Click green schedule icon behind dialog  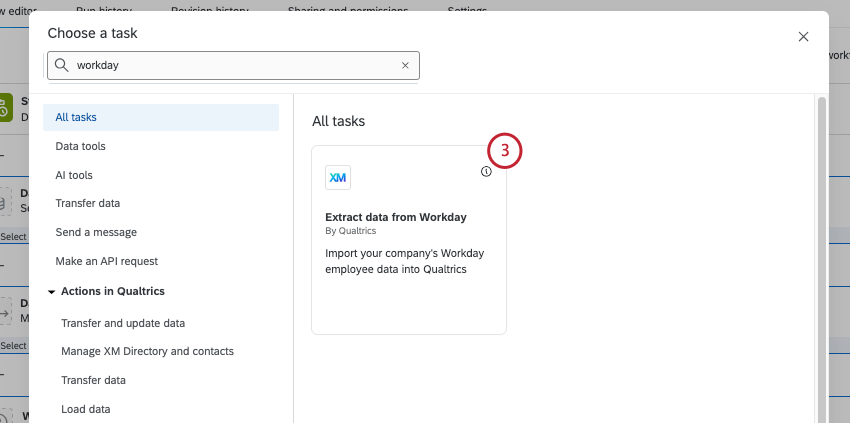[x=5, y=107]
